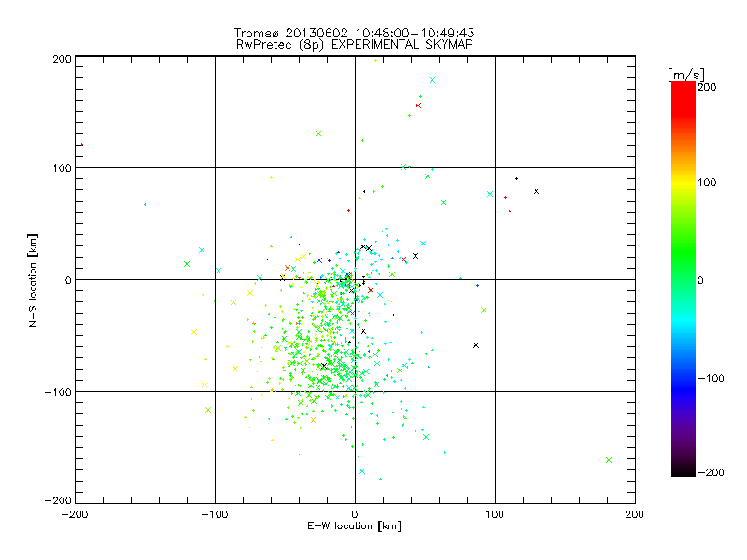This screenshot has height=560, width=747.
Task: Click the color bar's "100" label
Action: tap(707, 182)
